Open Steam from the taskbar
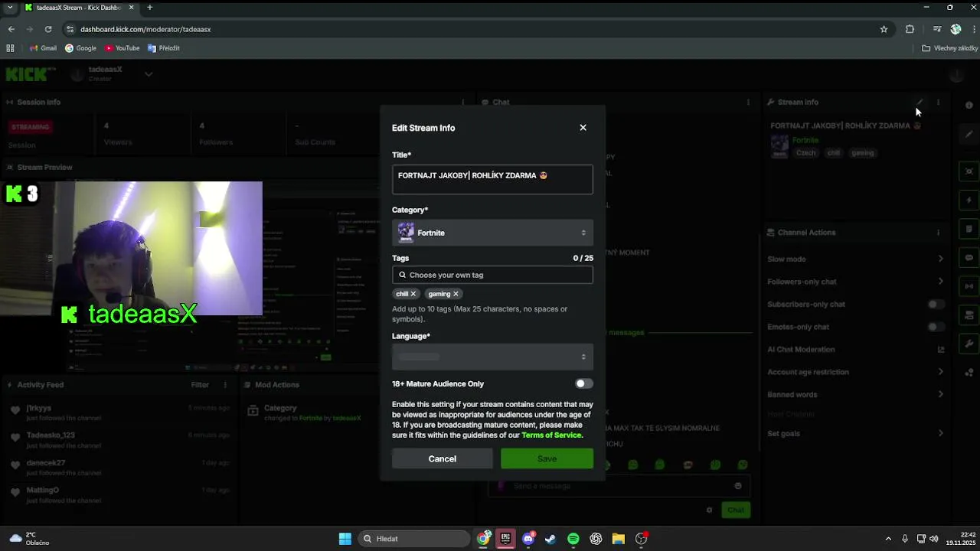Screen dimensions: 980x551 point(550,539)
